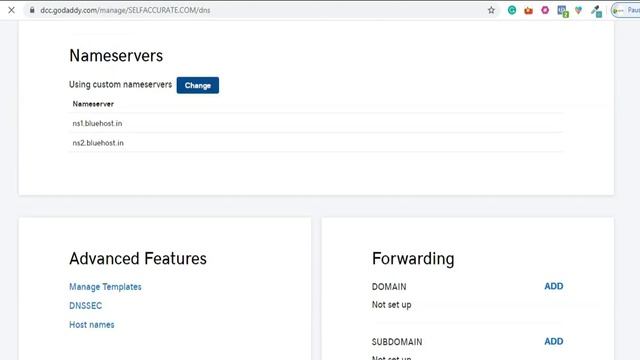The image size is (640, 360).
Task: Open Manage Templates link
Action: (105, 287)
